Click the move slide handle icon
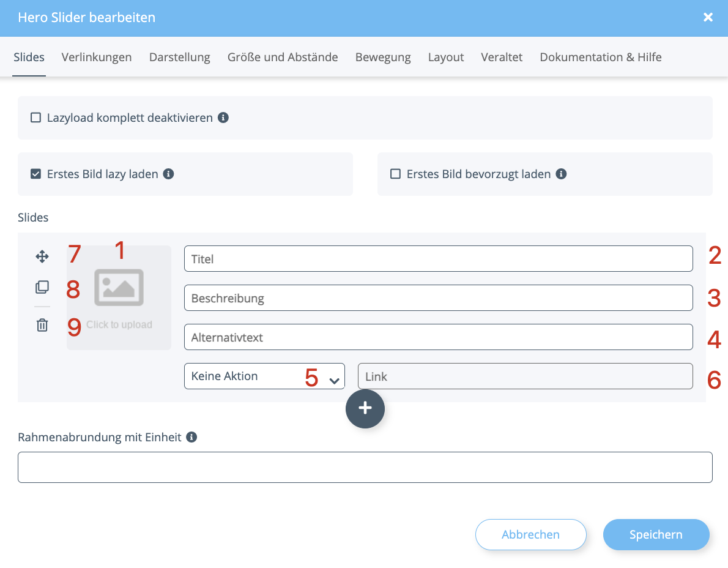 [42, 256]
